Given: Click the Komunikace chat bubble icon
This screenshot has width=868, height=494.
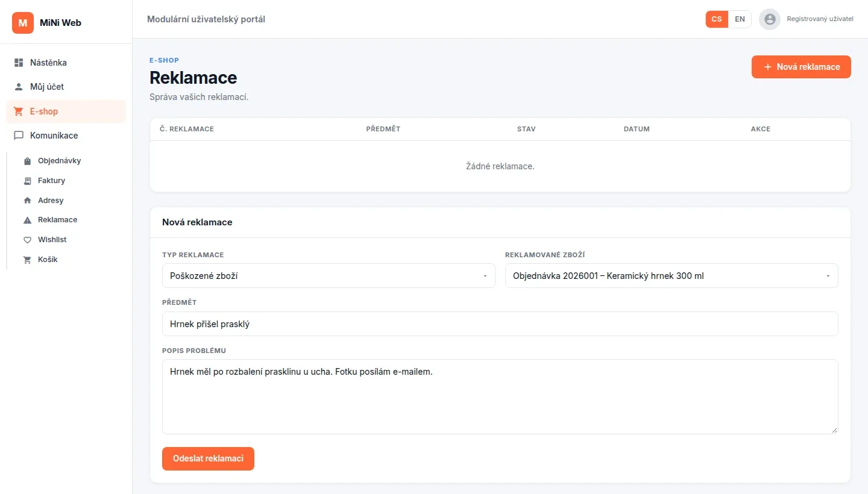Looking at the screenshot, I should (19, 136).
